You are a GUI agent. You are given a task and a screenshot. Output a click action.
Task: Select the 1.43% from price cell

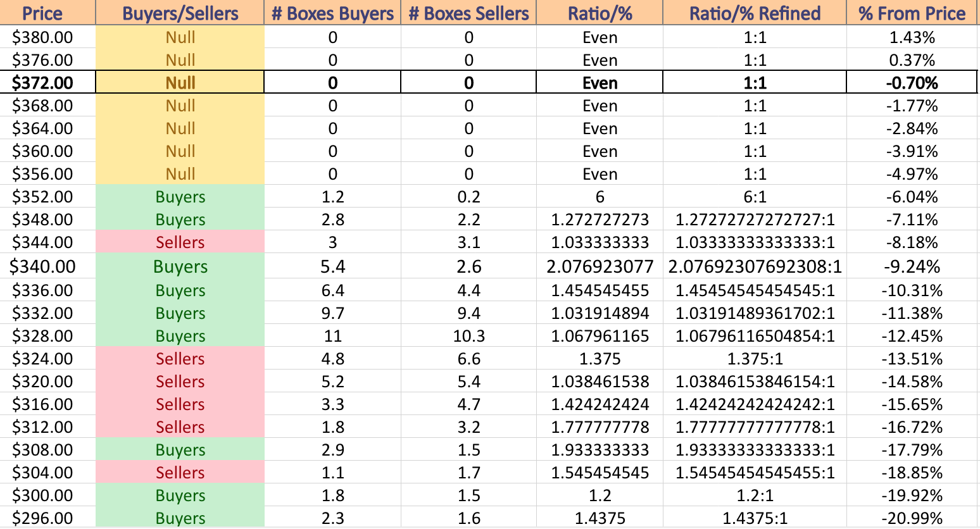(x=912, y=37)
